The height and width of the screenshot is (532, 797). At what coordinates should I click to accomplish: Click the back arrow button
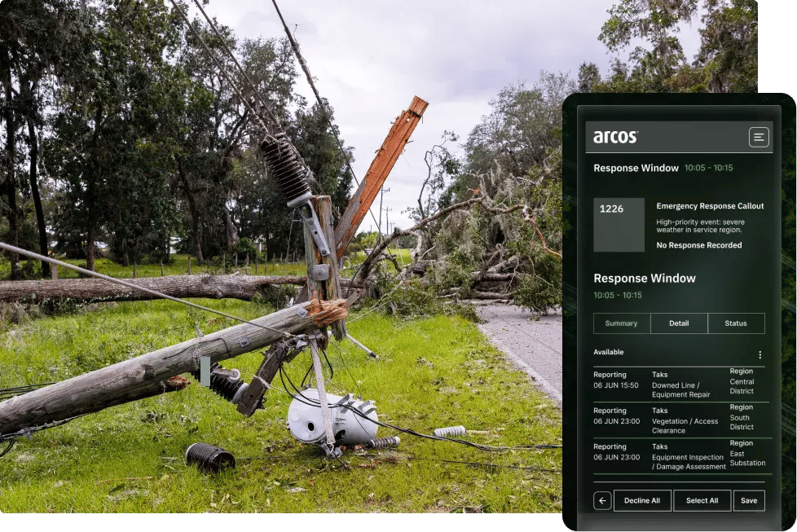[x=602, y=500]
